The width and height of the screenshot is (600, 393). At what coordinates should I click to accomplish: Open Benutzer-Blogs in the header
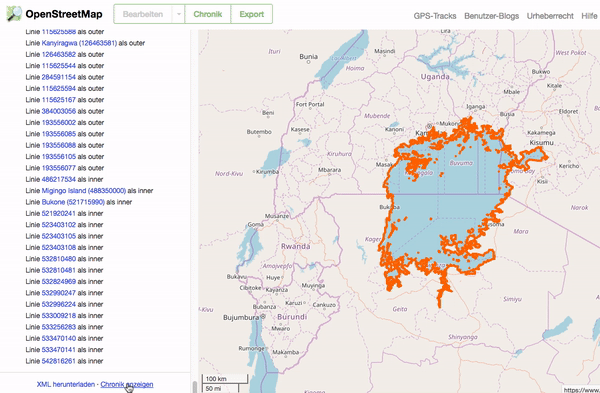point(491,16)
